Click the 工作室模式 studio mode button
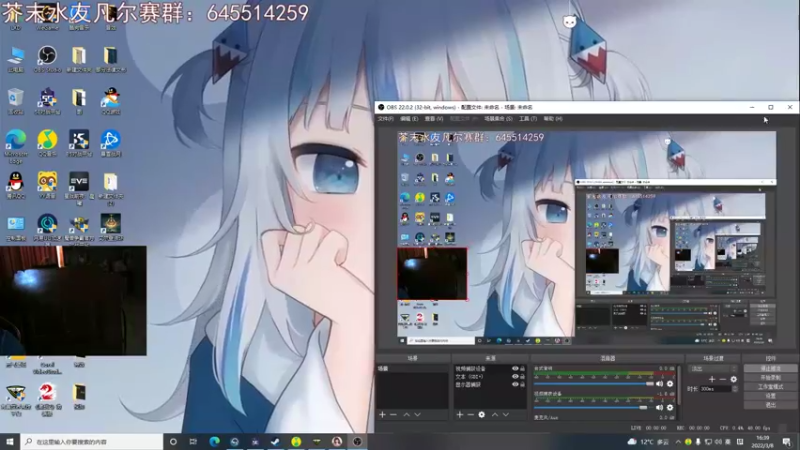 (770, 387)
